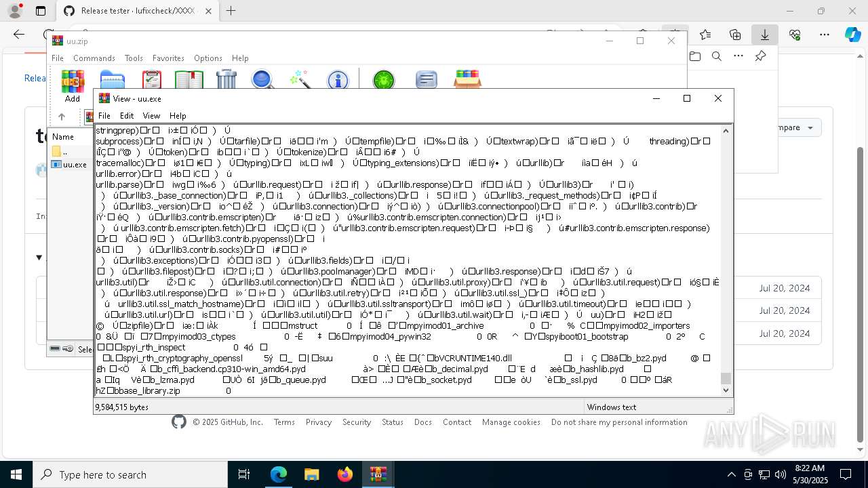Open Firefox from the taskbar
Viewport: 868px width, 488px height.
point(344,474)
